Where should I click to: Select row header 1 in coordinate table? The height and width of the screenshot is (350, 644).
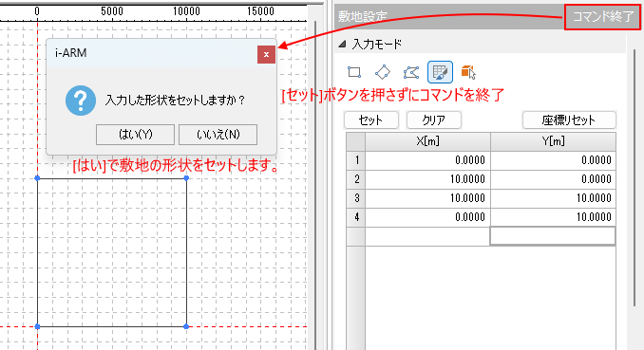355,160
